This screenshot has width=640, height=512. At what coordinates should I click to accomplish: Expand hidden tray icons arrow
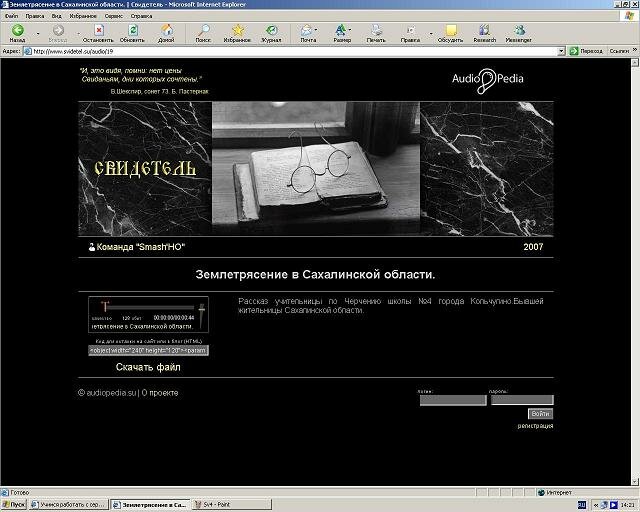coord(596,505)
